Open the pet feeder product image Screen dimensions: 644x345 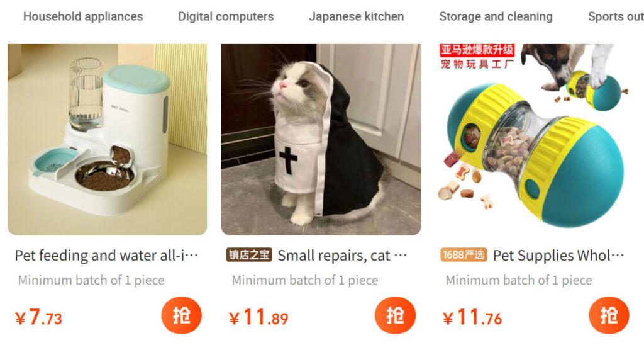coord(107,139)
